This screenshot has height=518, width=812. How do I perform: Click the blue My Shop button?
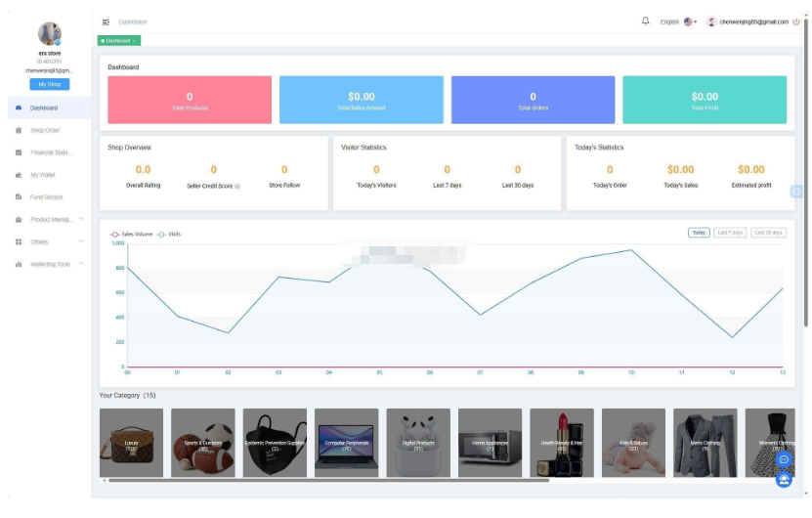[49, 84]
